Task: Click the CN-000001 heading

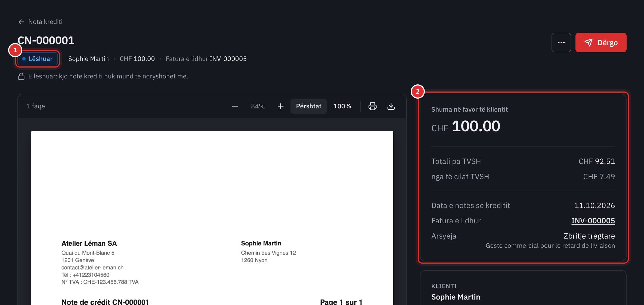Action: 46,41
